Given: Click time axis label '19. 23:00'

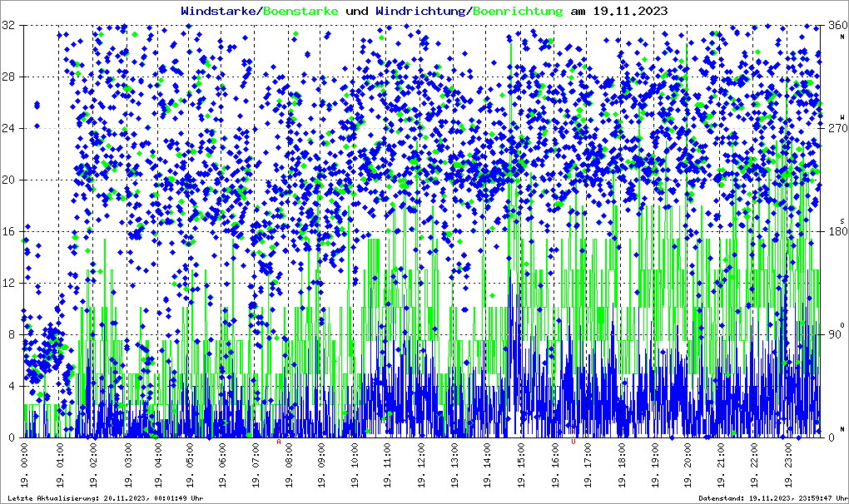Looking at the screenshot, I should [x=787, y=465].
